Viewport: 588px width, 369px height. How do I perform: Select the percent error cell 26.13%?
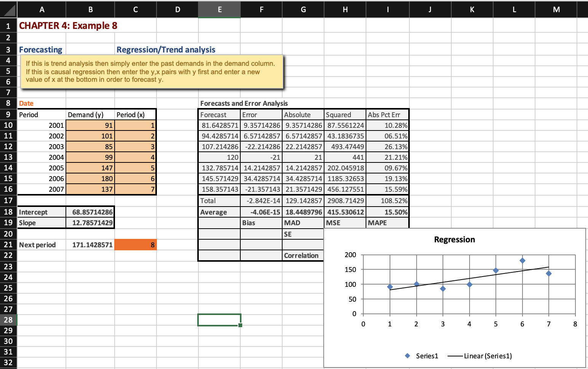[x=387, y=146]
